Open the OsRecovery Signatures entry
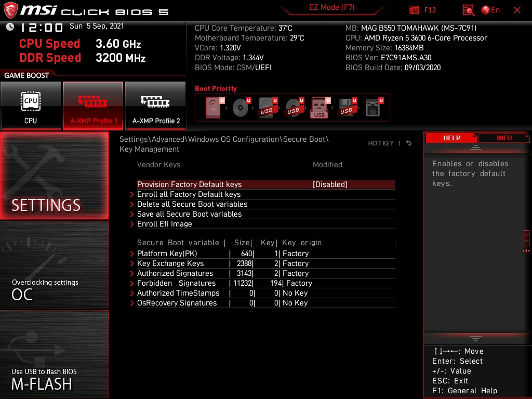532x399 pixels. point(266,303)
